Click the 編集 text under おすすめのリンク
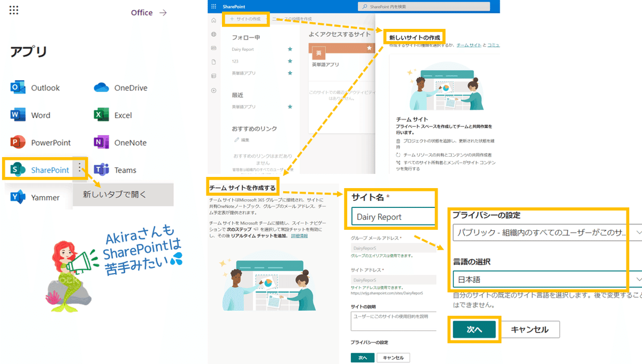 pos(245,140)
